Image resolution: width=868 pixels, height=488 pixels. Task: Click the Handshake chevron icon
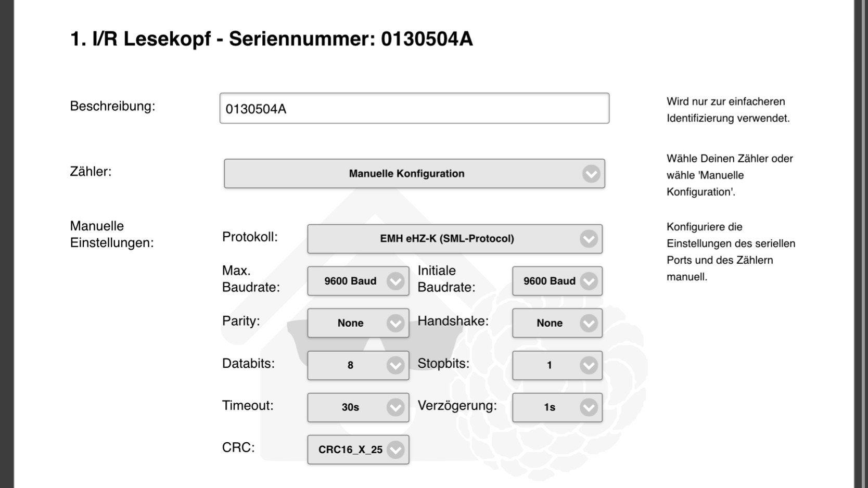pyautogui.click(x=589, y=324)
